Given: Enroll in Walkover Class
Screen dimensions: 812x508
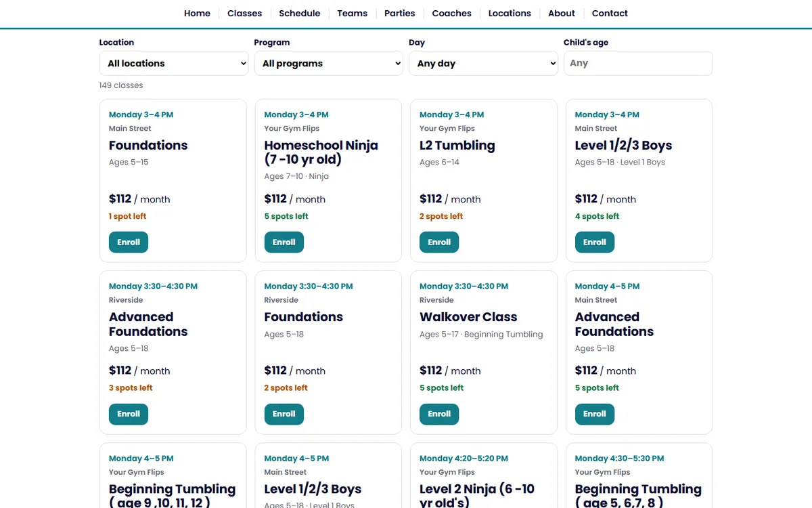Looking at the screenshot, I should pyautogui.click(x=439, y=414).
